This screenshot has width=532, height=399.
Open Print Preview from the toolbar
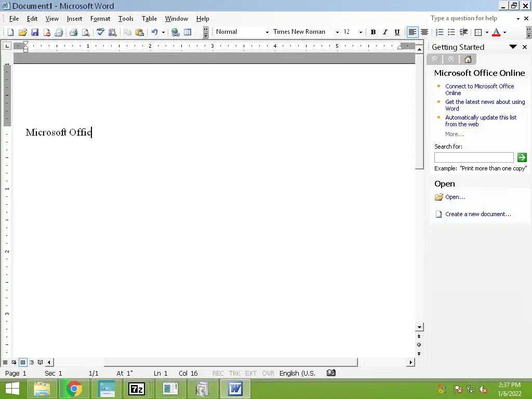(x=86, y=32)
